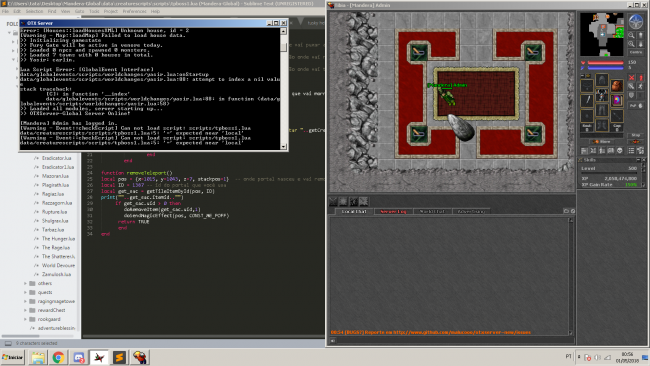
Task: Toggle the PvP secure mode button
Action: coord(636,106)
